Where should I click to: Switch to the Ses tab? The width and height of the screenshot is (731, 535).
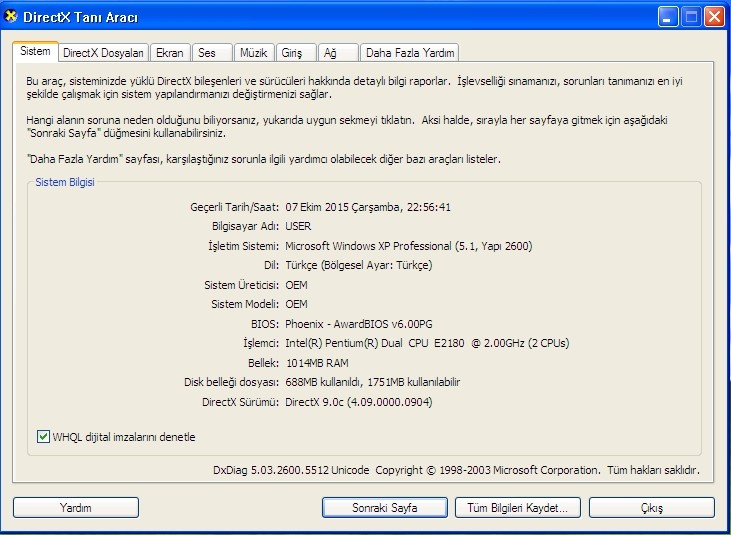pos(212,53)
